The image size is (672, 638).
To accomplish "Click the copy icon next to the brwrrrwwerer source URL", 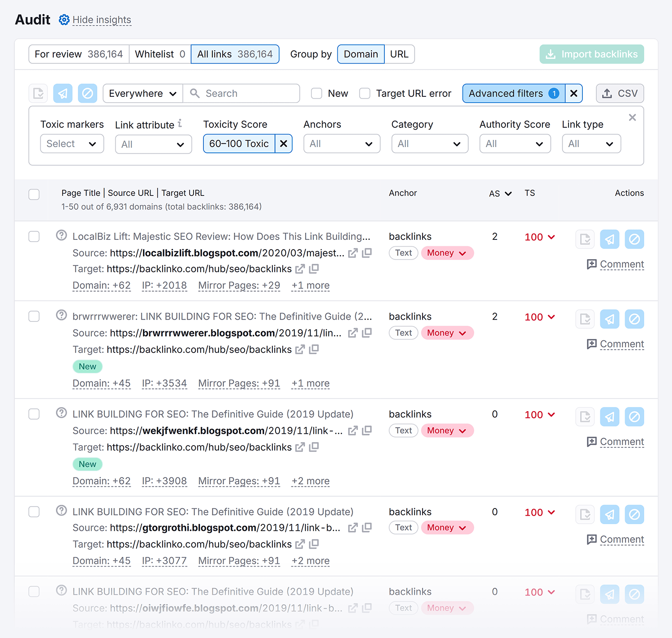I will 367,333.
